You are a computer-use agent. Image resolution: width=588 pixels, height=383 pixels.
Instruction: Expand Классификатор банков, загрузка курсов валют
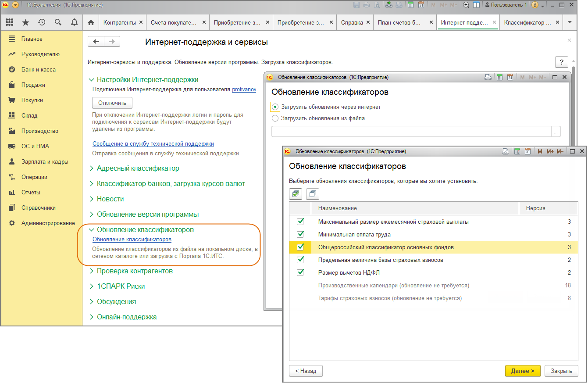167,184
